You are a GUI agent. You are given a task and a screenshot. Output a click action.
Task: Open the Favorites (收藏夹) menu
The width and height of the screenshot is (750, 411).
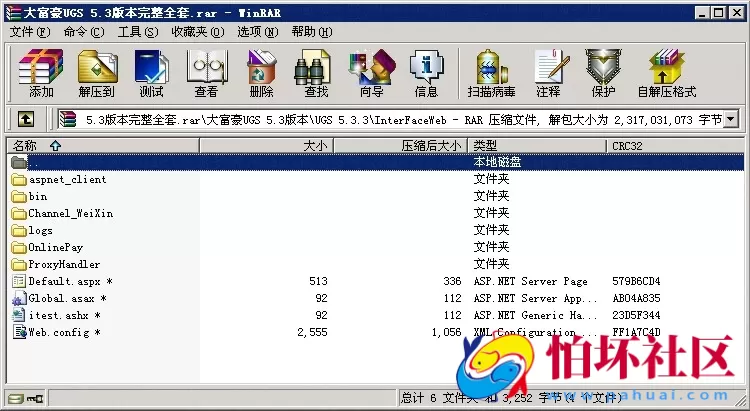198,32
